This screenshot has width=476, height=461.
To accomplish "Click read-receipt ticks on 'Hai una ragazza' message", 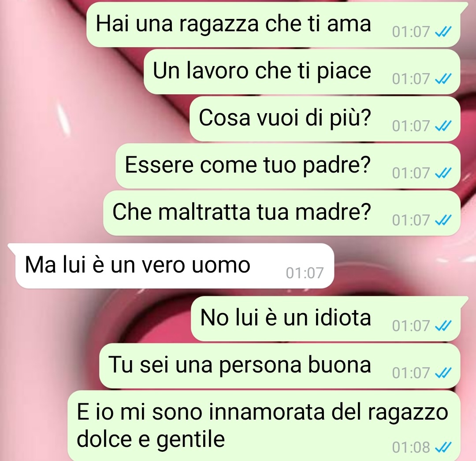I will pyautogui.click(x=443, y=32).
